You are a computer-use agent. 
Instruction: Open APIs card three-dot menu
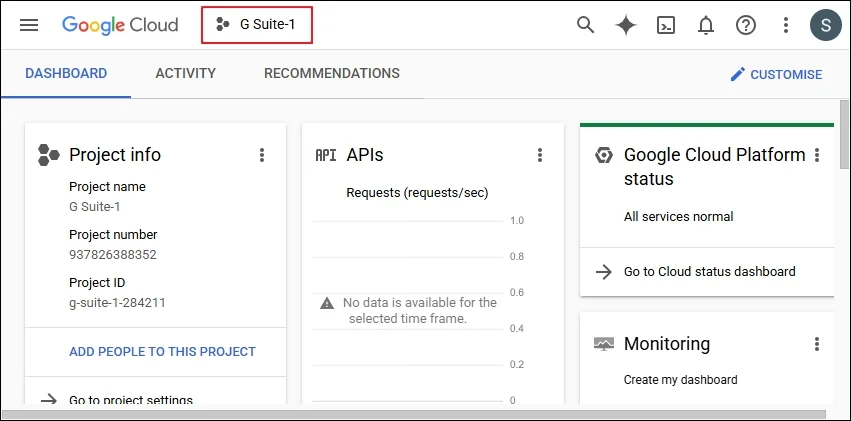click(x=539, y=155)
